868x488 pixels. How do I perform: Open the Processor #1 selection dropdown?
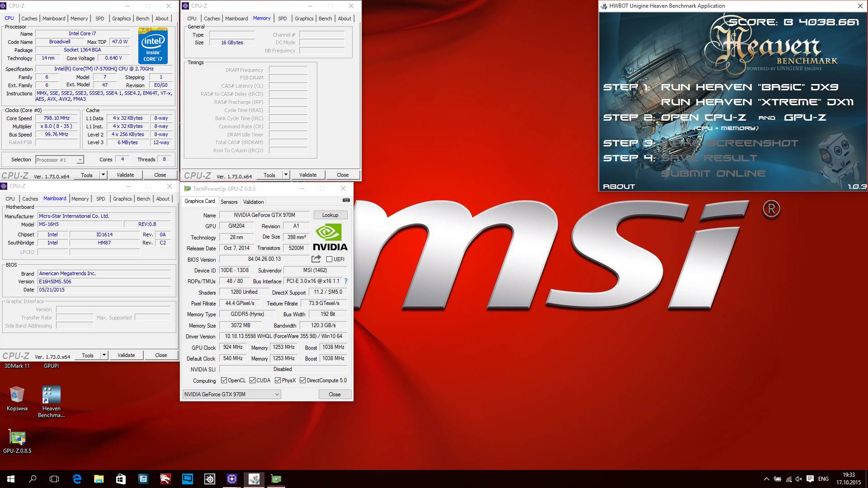point(60,160)
